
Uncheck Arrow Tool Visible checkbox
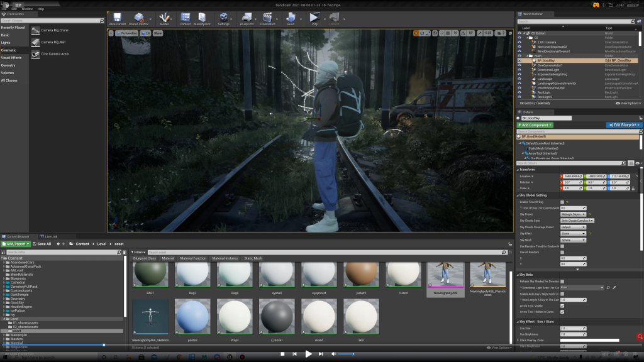(x=562, y=306)
